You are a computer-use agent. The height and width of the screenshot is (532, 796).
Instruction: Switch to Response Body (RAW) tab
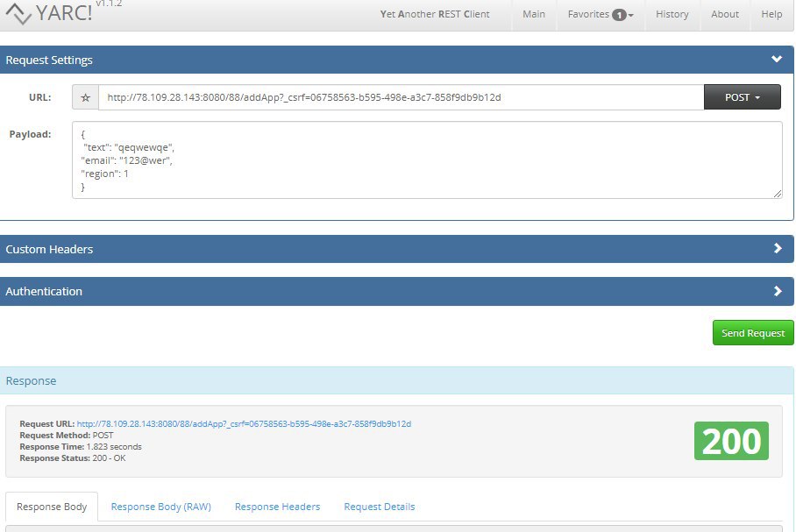pos(161,507)
